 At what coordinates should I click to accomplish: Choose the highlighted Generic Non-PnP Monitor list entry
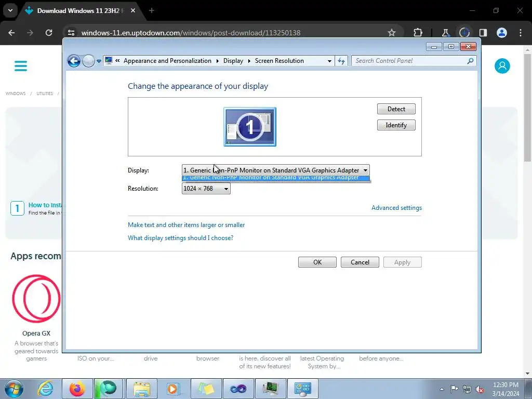[x=275, y=178]
